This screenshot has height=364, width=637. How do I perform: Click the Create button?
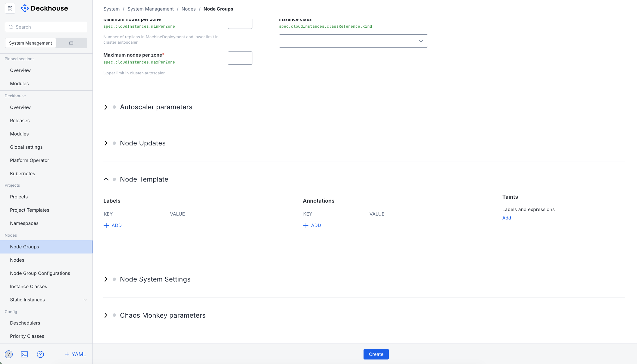point(376,354)
